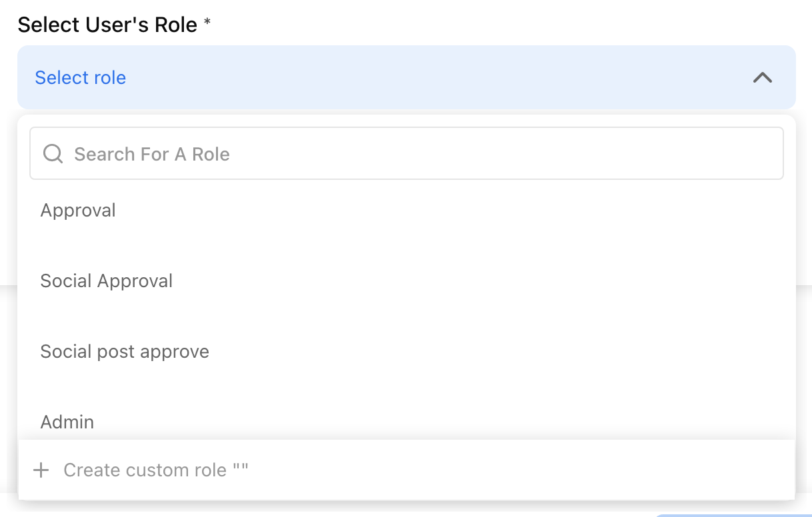
Task: Click the blue button at the bottom edge
Action: click(x=732, y=514)
